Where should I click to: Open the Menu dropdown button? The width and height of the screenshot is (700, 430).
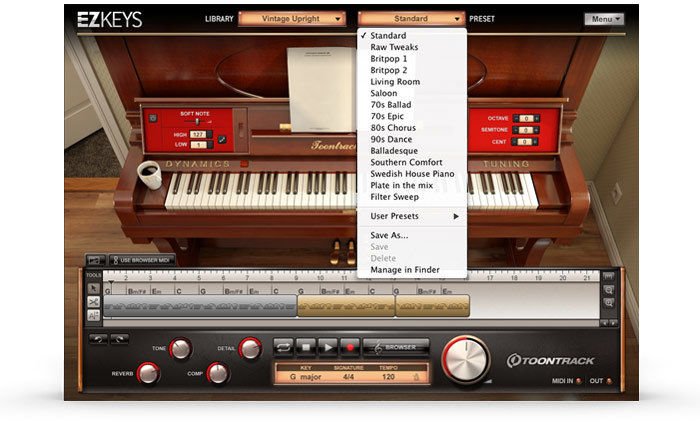[x=604, y=19]
